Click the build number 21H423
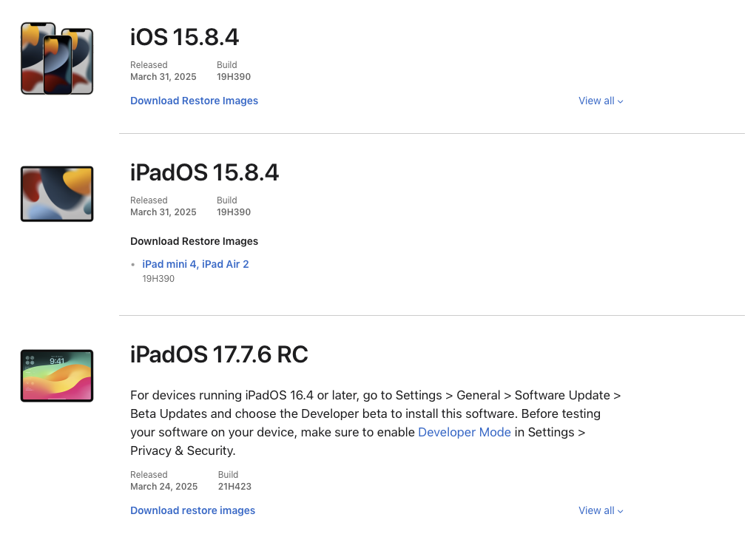The width and height of the screenshot is (756, 537). point(234,486)
